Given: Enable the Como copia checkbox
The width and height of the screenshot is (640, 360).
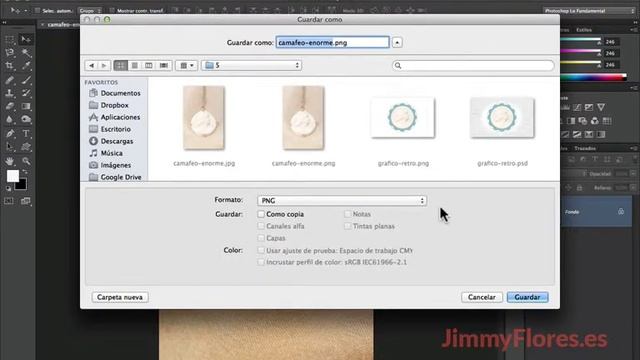Looking at the screenshot, I should pyautogui.click(x=261, y=214).
